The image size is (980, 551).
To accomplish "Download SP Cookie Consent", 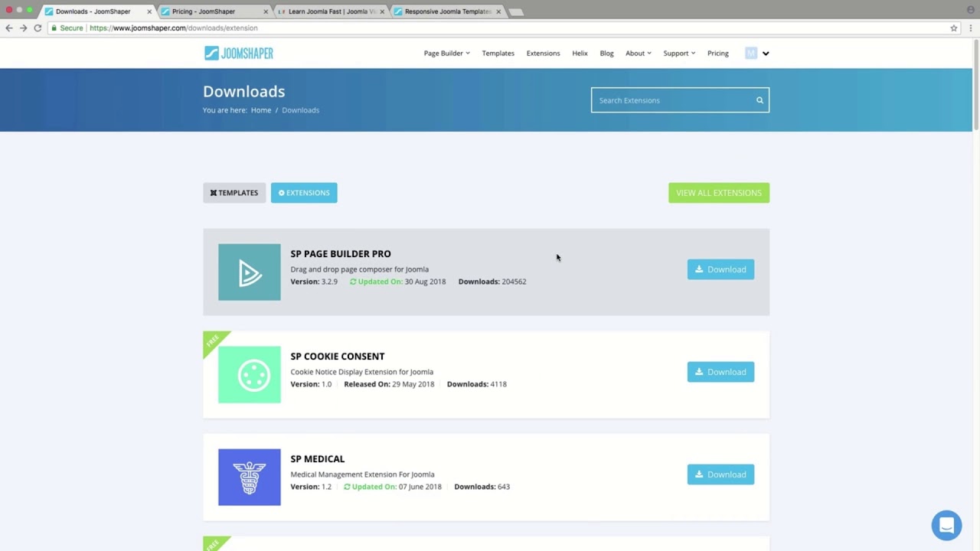I will [x=720, y=372].
